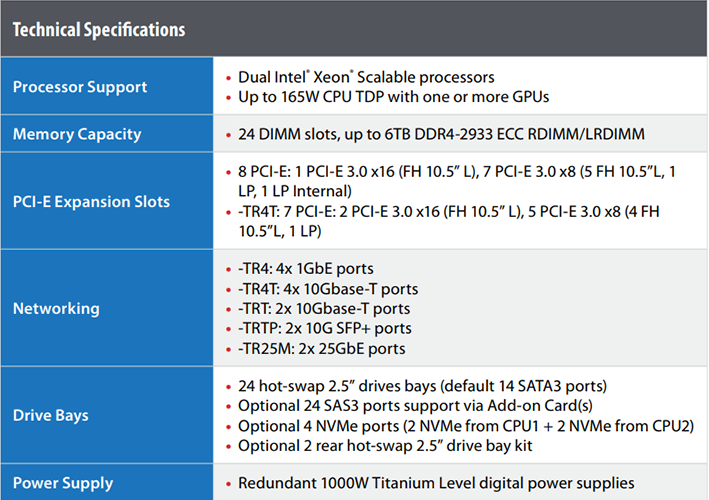This screenshot has width=709, height=500.
Task: Click the Networking row label
Action: (x=56, y=308)
